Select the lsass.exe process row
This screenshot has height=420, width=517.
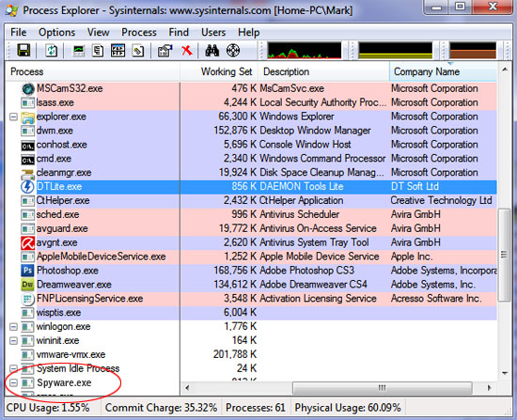251,102
